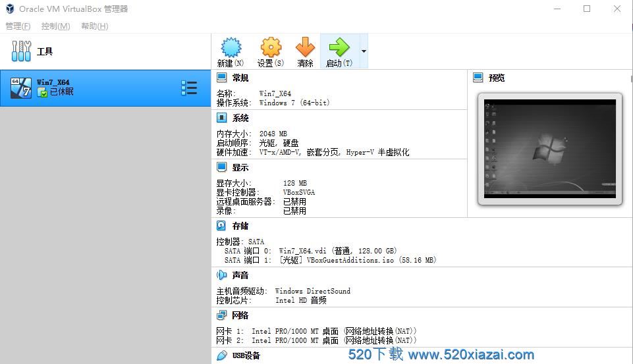Viewport: 633px width, 364px height.
Task: Expand the Start button dropdown arrow
Action: (364, 51)
